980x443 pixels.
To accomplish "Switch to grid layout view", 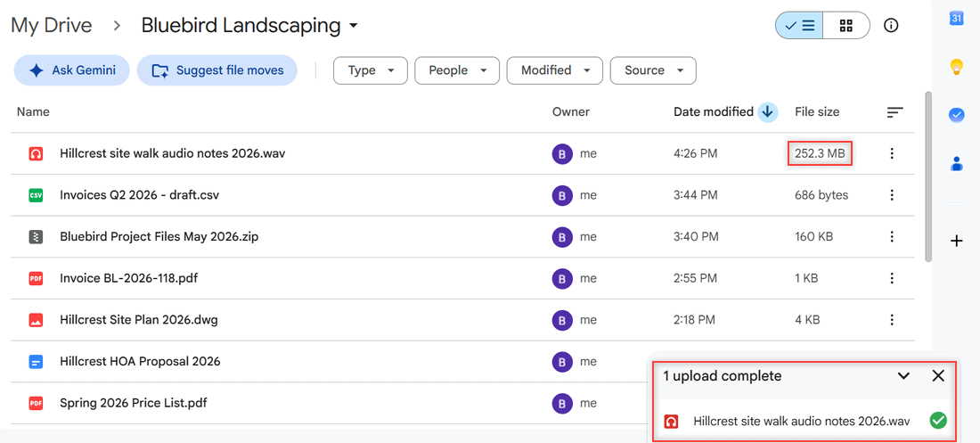I will [846, 26].
